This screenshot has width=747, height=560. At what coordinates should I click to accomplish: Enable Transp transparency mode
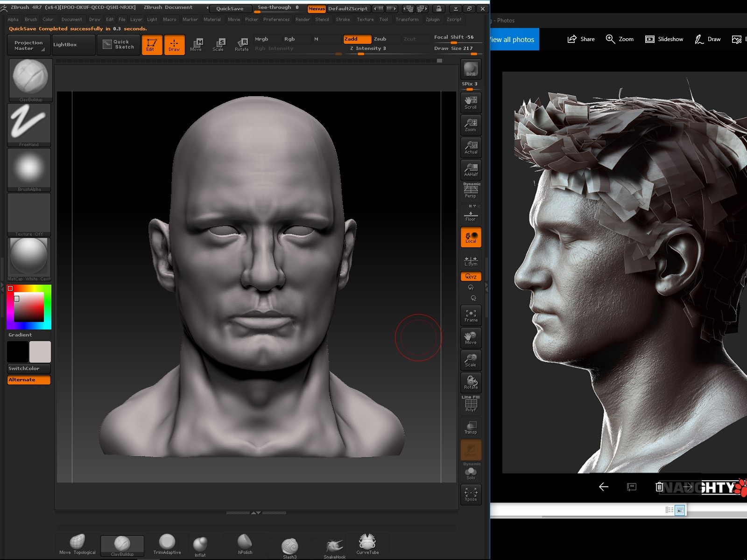470,426
